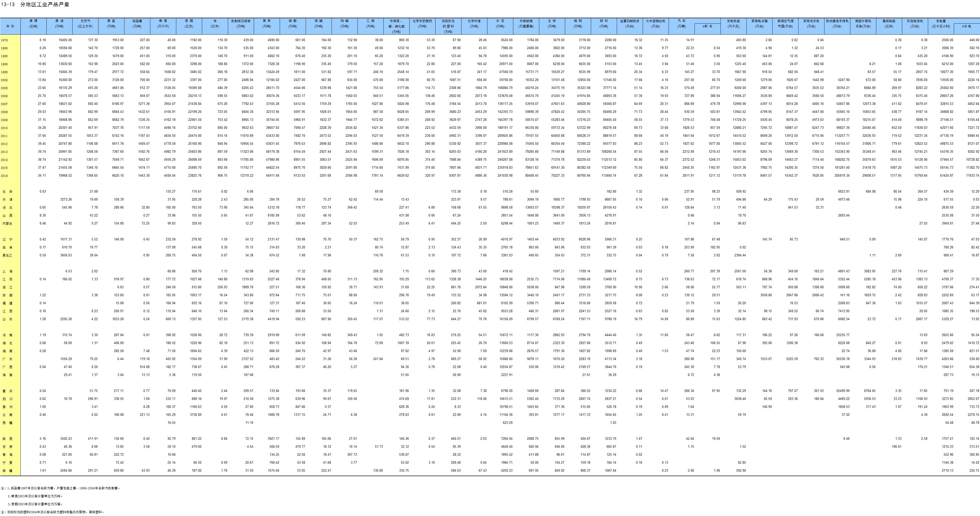Select cell value 2295.26 in 山东 row
Viewport: 980px width, 516px height.
tap(66, 319)
